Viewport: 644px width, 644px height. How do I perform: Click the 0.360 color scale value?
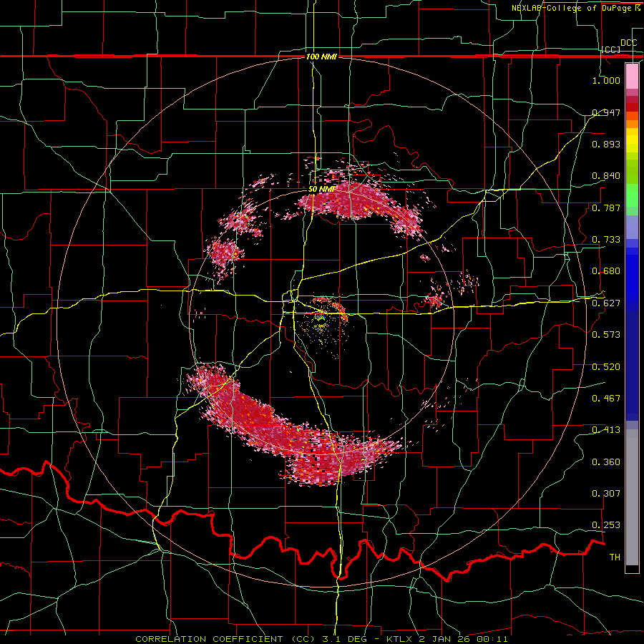606,462
